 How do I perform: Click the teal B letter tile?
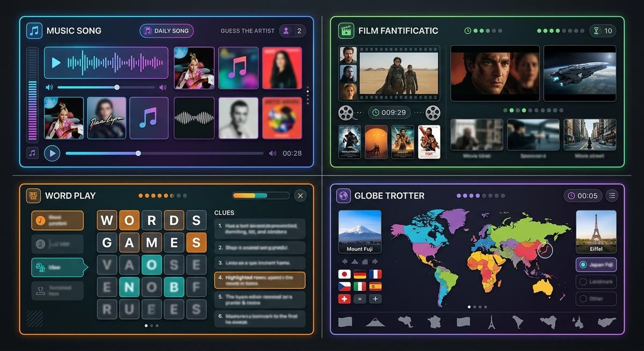(174, 287)
